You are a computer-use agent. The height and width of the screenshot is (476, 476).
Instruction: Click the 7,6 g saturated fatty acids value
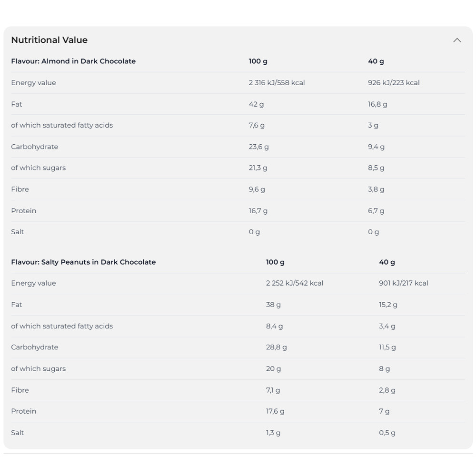(257, 125)
